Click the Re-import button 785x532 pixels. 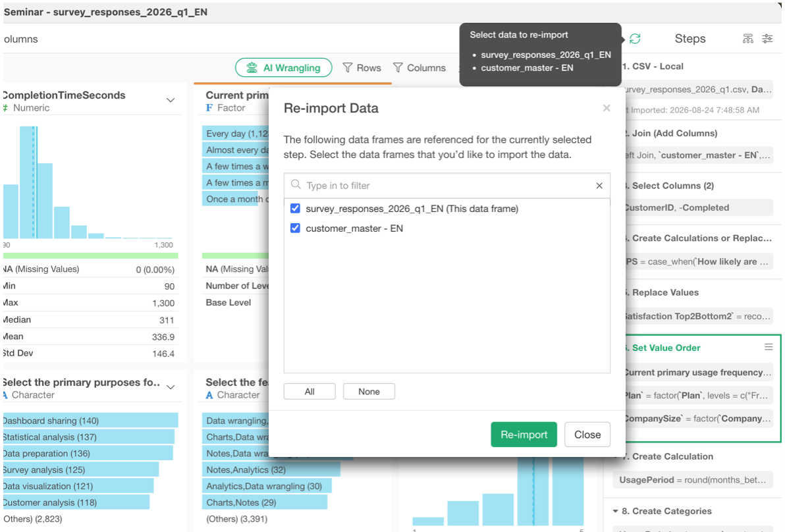pyautogui.click(x=524, y=435)
